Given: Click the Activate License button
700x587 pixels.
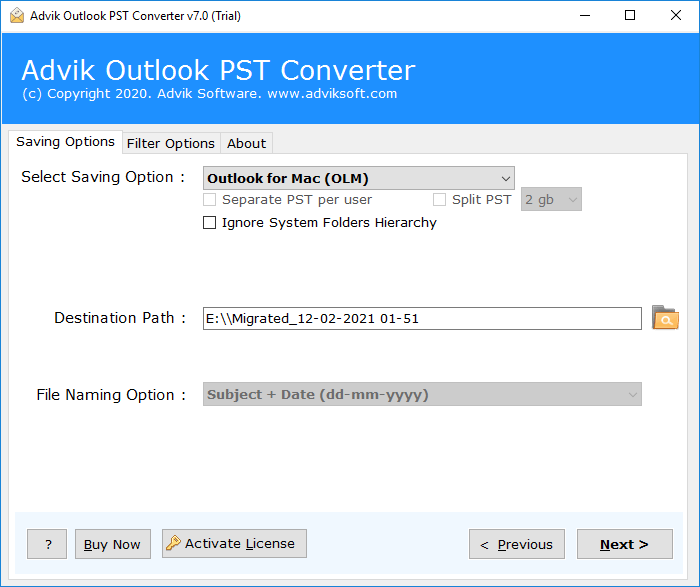Looking at the screenshot, I should point(234,544).
